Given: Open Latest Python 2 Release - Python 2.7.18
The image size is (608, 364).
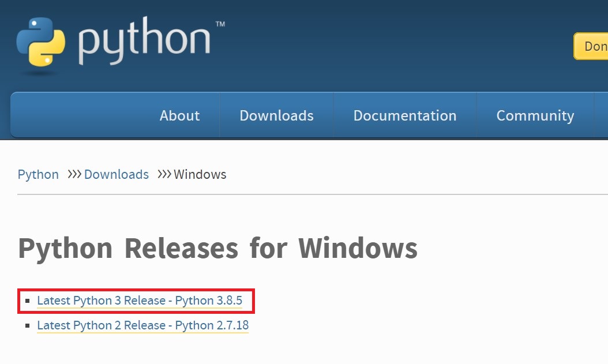Looking at the screenshot, I should (x=142, y=325).
